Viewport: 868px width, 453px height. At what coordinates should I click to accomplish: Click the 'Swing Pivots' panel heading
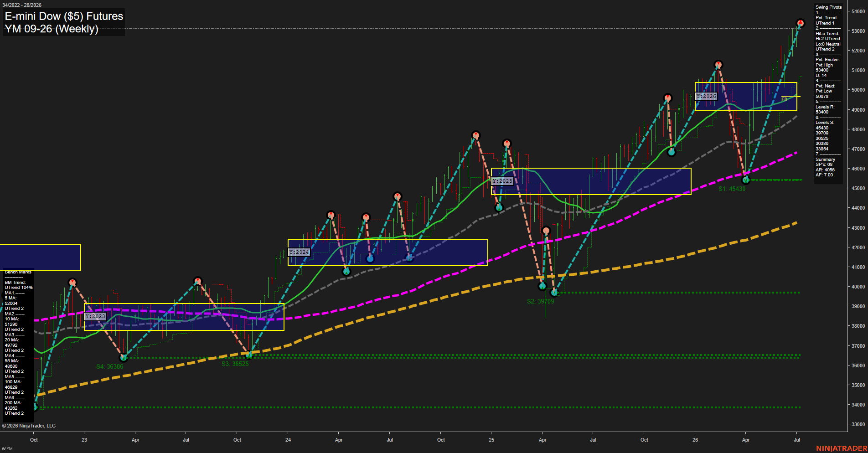point(828,7)
